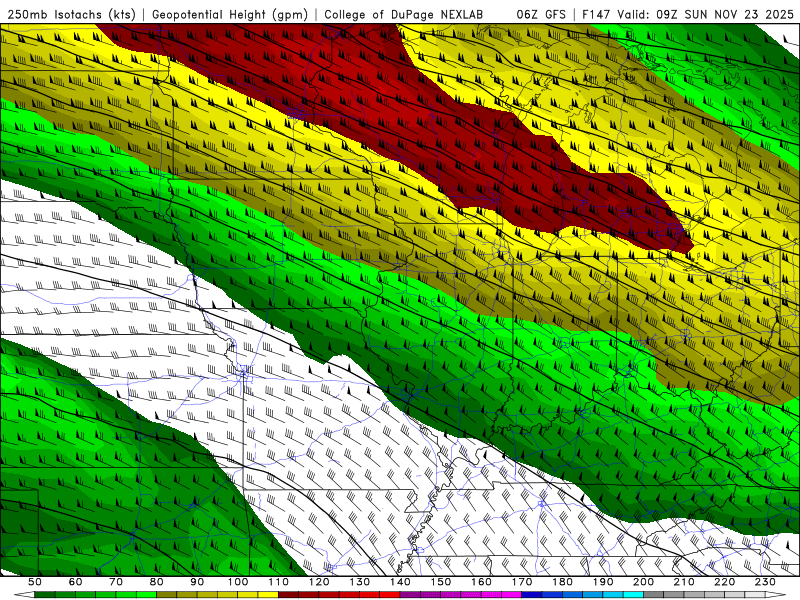Screen dimensions: 800x600
Task: Click the 50 value on the legend
Action: pyautogui.click(x=35, y=582)
